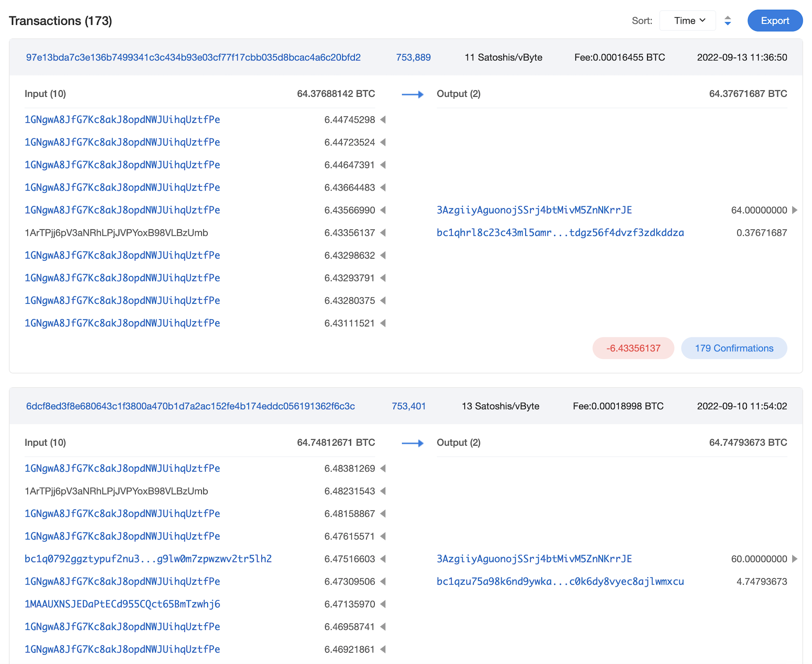The width and height of the screenshot is (812, 664).
Task: Click the red -6.43356137 amount badge
Action: point(633,348)
